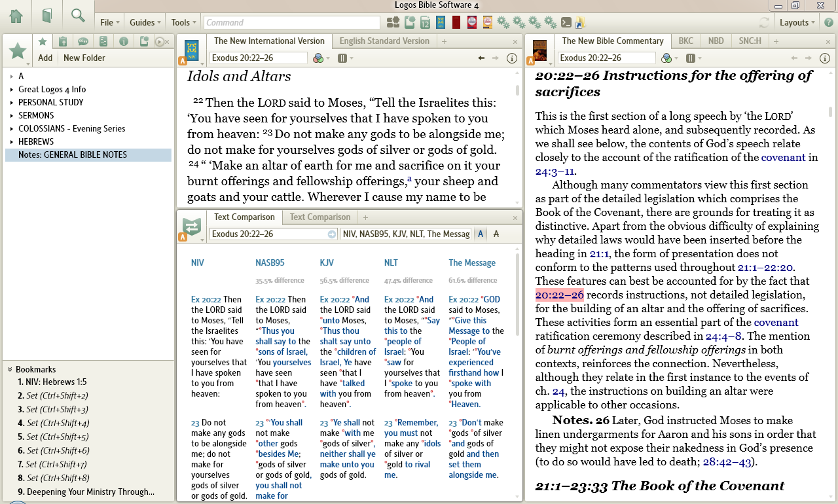Go back in NIV panel history
838x504 pixels.
482,58
